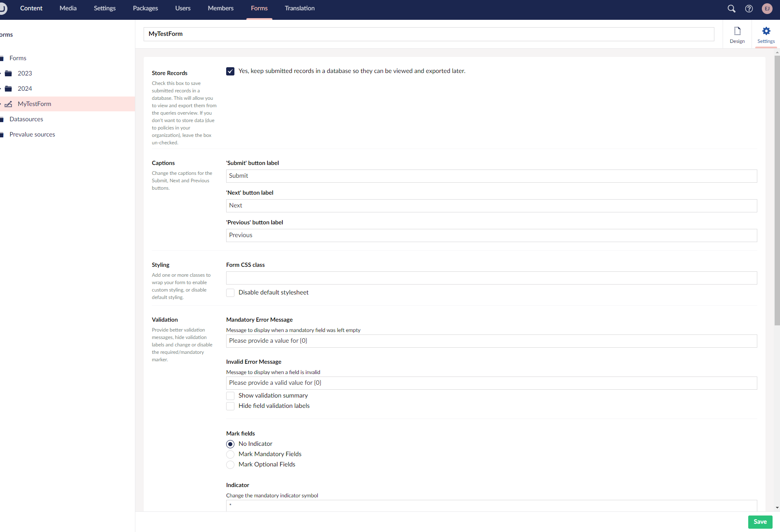Edit the MyTestForm name field
The image size is (780, 532).
[x=429, y=34]
